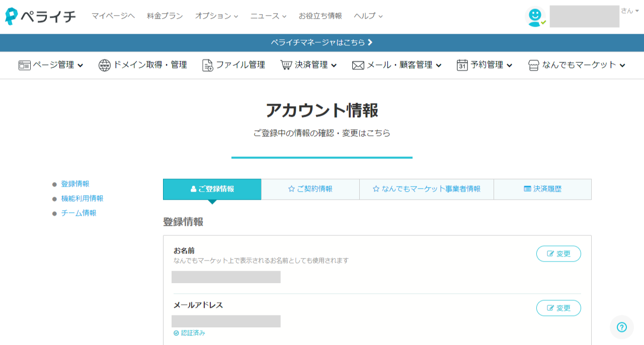Expand the ニュース menu

(x=284, y=17)
